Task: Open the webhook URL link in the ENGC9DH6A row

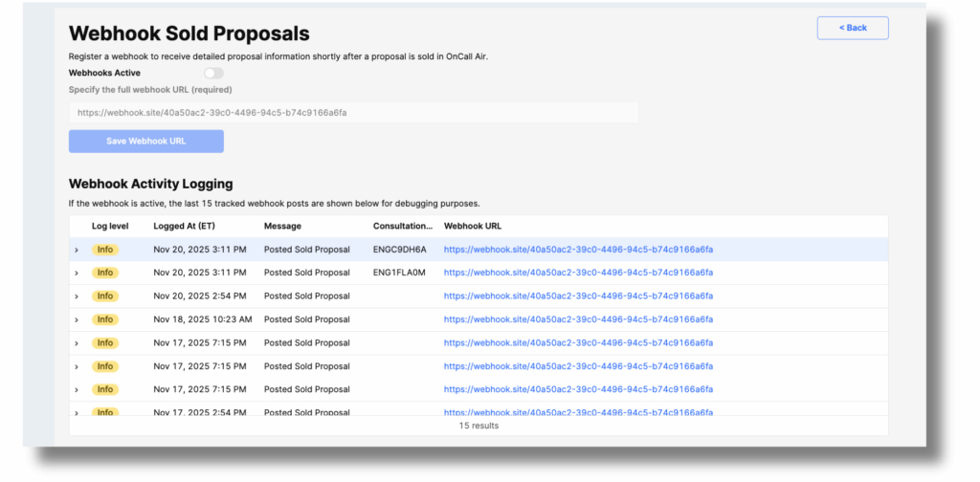Action: pos(578,250)
